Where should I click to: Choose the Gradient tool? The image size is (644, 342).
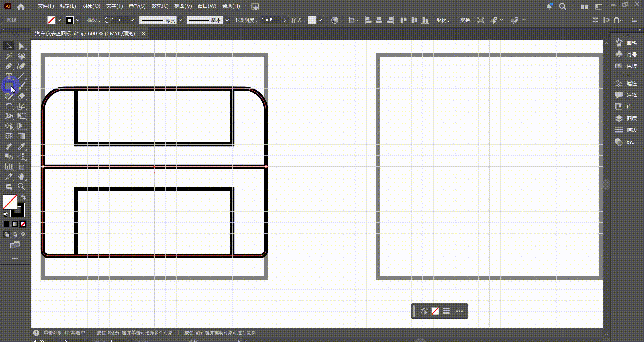pos(21,136)
